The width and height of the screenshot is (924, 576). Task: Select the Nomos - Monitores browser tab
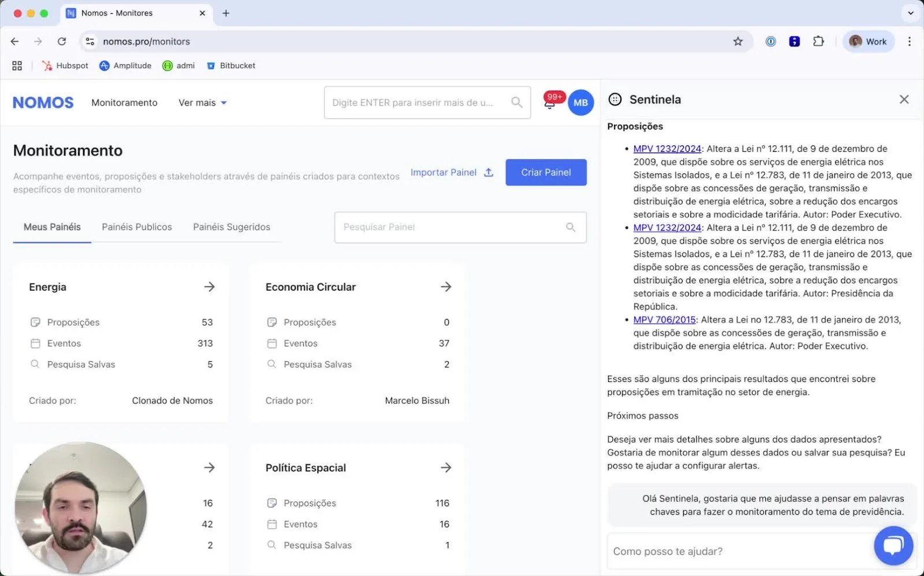136,13
